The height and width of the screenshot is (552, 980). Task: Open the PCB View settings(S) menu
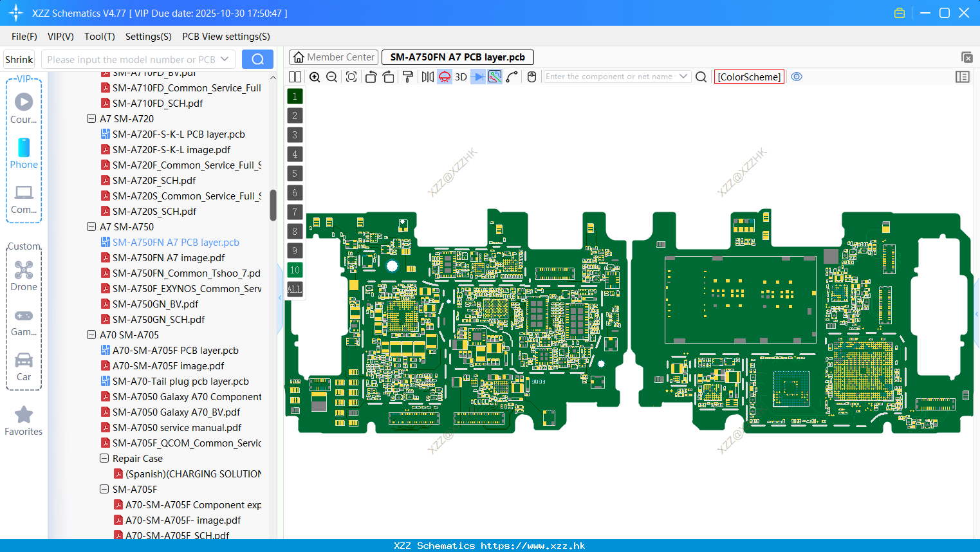point(226,37)
